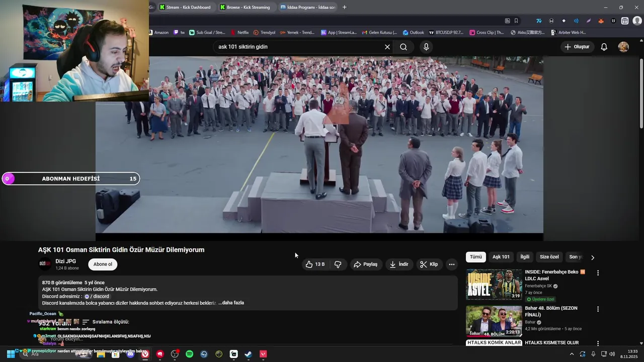Open more actions three-dot menu under video
The width and height of the screenshot is (644, 362).
[x=452, y=264]
